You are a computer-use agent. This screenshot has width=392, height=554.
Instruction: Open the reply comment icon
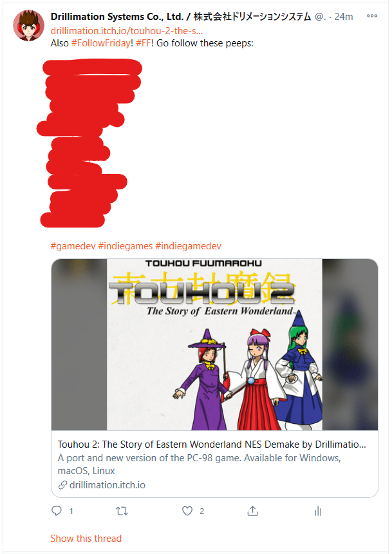click(57, 511)
